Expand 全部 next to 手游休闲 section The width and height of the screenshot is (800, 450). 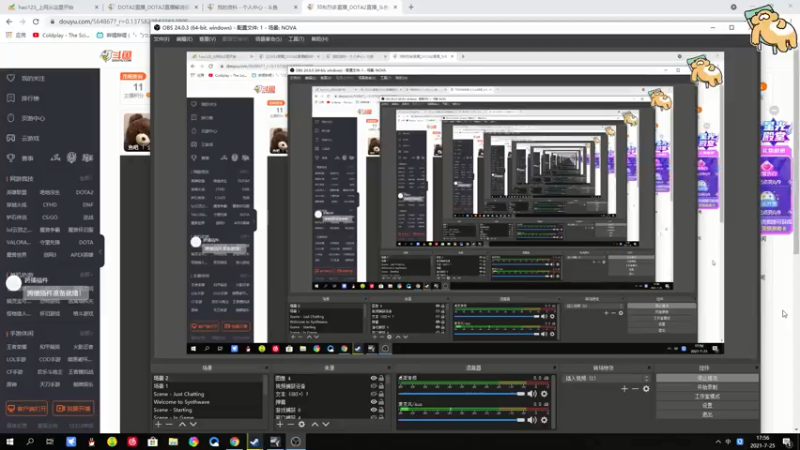point(86,333)
